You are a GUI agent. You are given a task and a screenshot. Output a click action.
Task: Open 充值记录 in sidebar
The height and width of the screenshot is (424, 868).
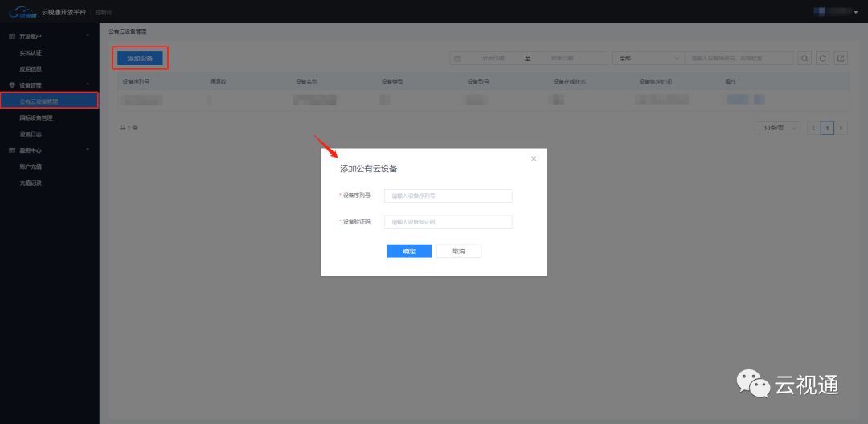(31, 183)
